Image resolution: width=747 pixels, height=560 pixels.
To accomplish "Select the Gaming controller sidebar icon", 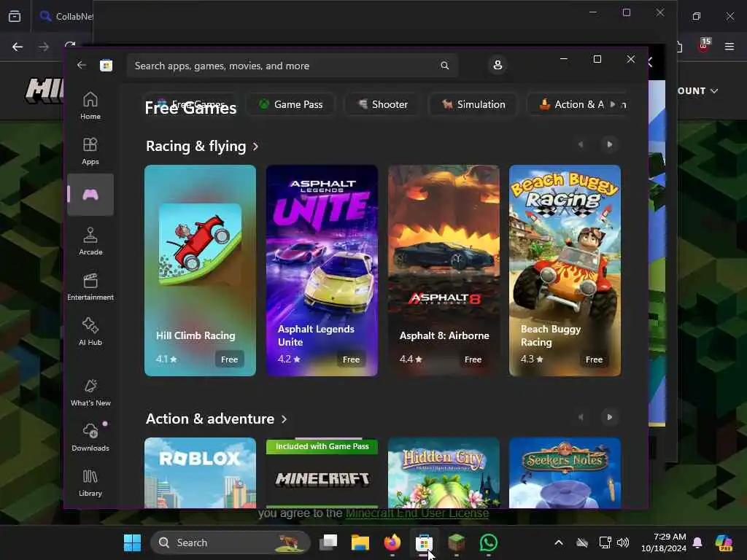I will pyautogui.click(x=90, y=194).
